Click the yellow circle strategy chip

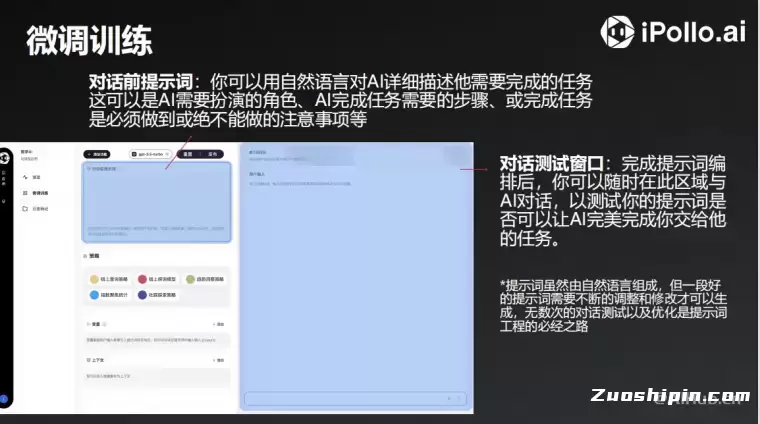(93, 279)
